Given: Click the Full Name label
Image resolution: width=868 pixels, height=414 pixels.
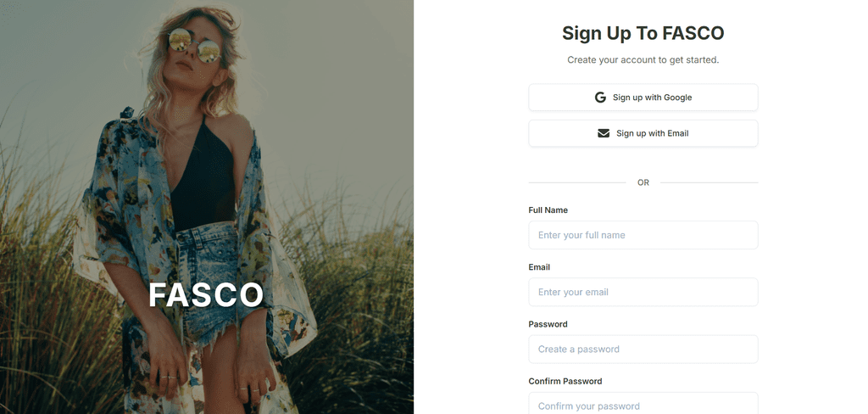Looking at the screenshot, I should click(x=548, y=210).
